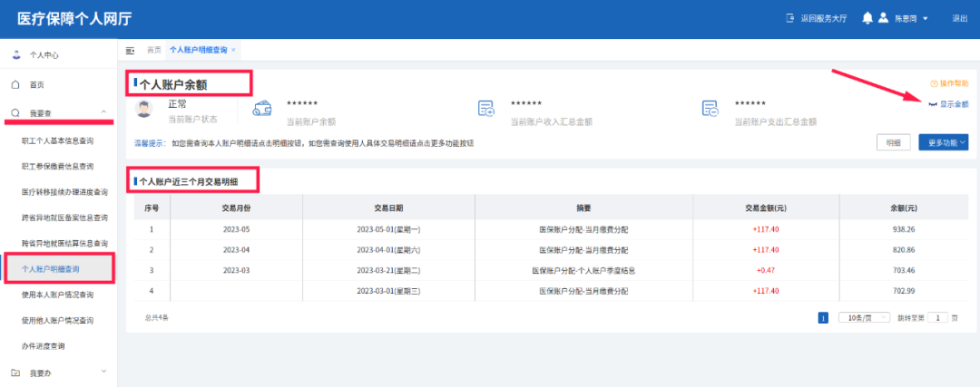Click the account expenditure summary icon
The image size is (980, 387).
coord(710,109)
